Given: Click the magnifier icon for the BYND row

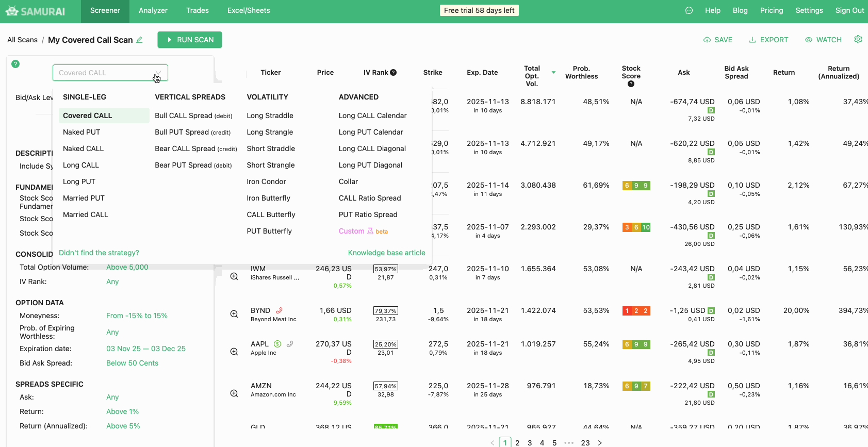Looking at the screenshot, I should click(x=234, y=314).
